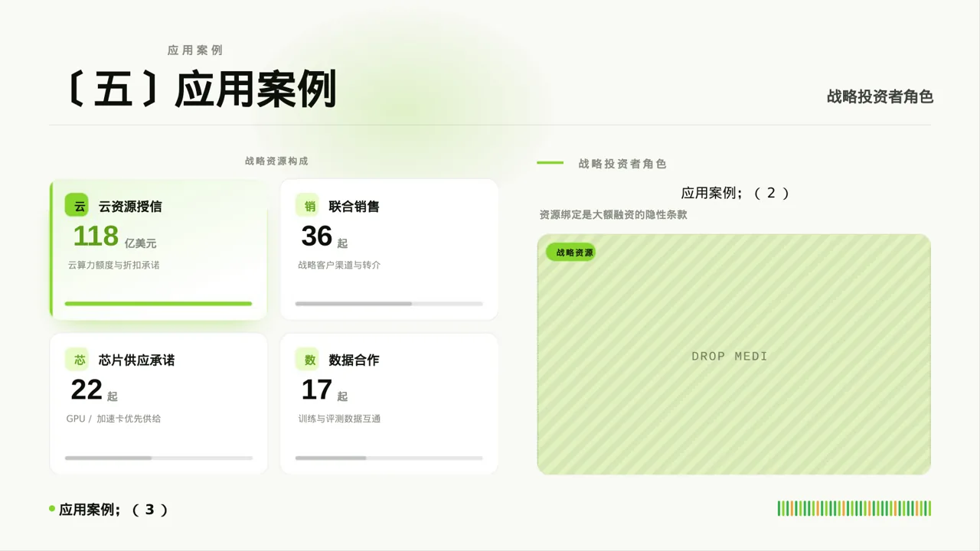Image resolution: width=980 pixels, height=551 pixels.
Task: Click the 亿美元 unit label
Action: [x=140, y=243]
